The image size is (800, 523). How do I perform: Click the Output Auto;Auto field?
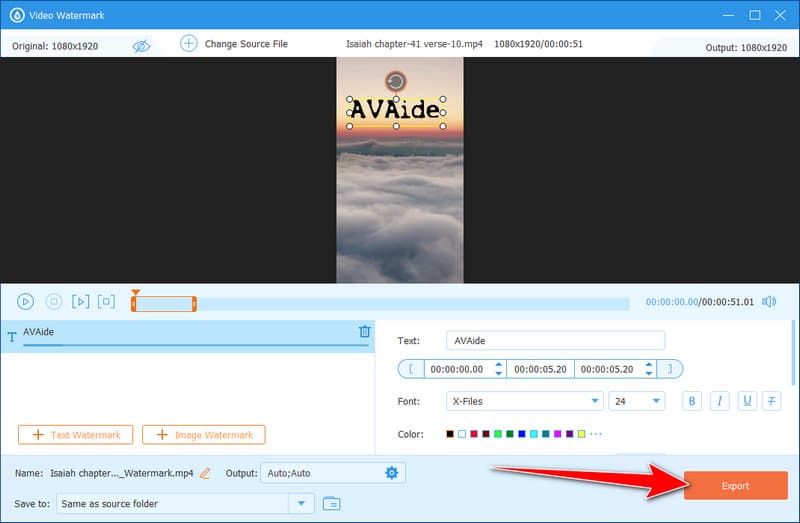333,473
